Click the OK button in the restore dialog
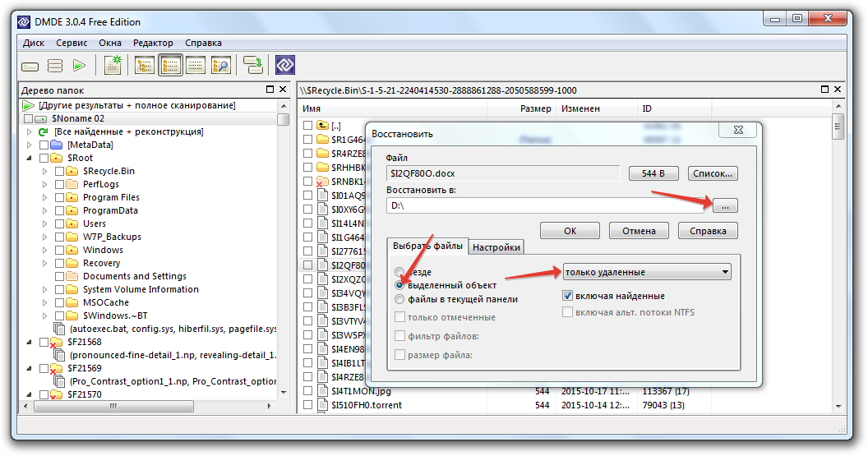Screen dimensions: 868x456 570,231
